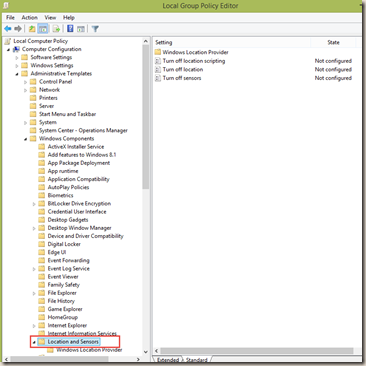Toggle the Show/Hide Console Tree icon

[x=43, y=29]
